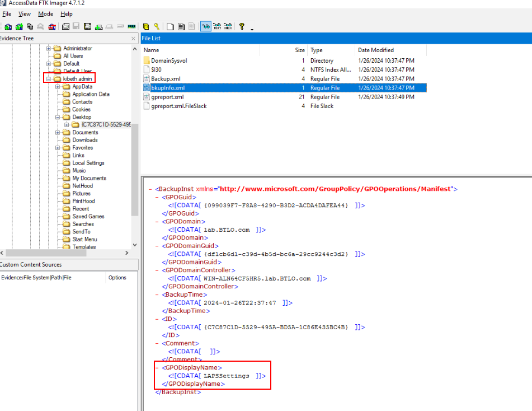Viewport: 532px width, 411px height.
Task: Select the bkupInfo.xml file
Action: point(284,88)
